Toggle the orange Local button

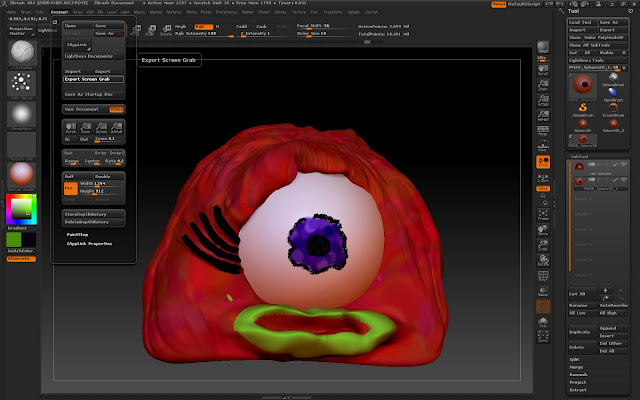(543, 162)
